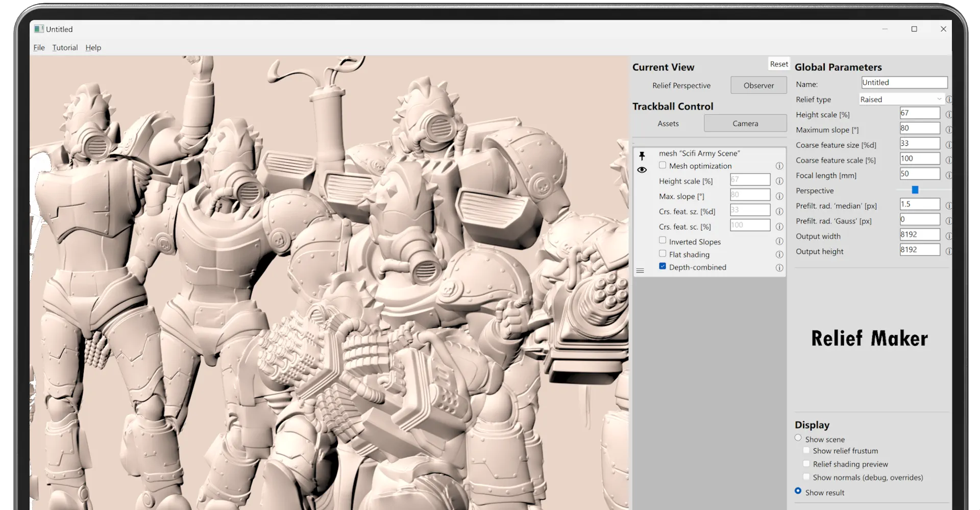Hide the Scifi Army Scene mesh with the eye toggle
Image resolution: width=980 pixels, height=510 pixels.
point(642,169)
